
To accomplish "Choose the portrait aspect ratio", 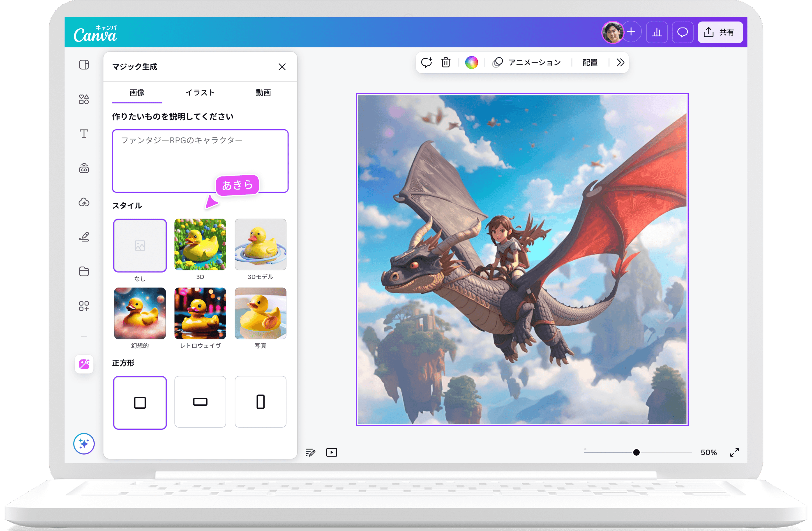I will (x=261, y=402).
